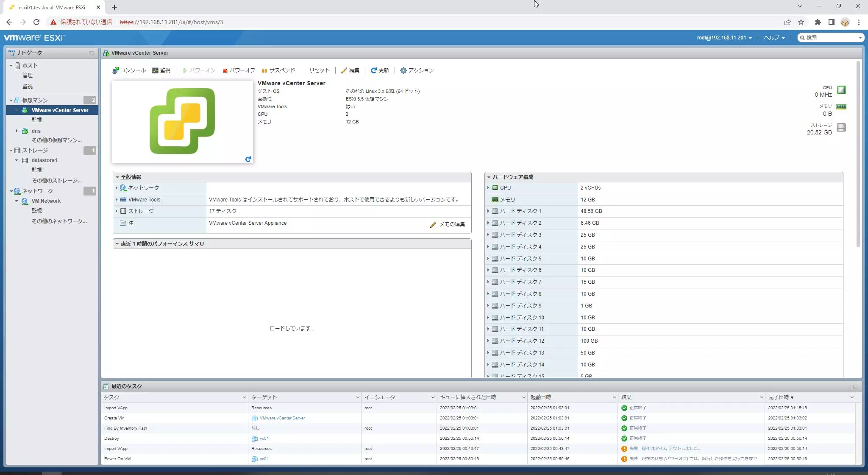Viewport: 868px width, 475px height.
Task: Open a new browser tab
Action: pos(114,7)
